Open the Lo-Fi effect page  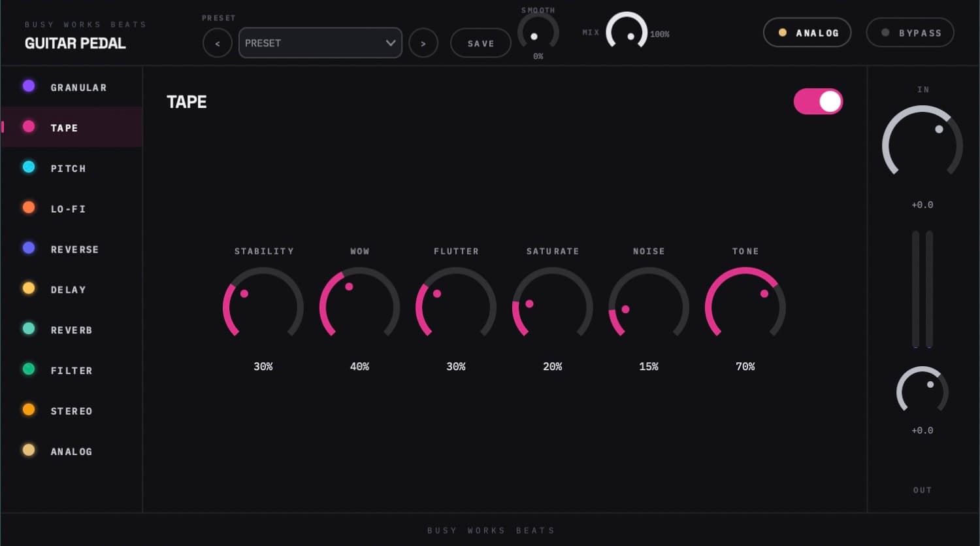point(72,209)
